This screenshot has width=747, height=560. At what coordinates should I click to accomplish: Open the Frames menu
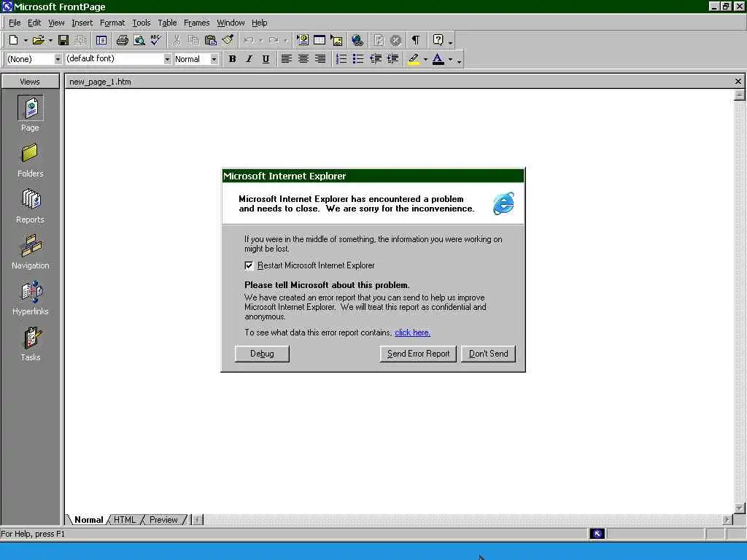[x=196, y=23]
